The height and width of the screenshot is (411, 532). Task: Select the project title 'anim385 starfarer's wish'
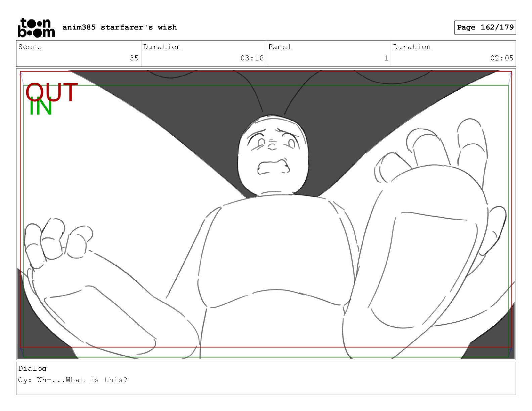coord(120,27)
